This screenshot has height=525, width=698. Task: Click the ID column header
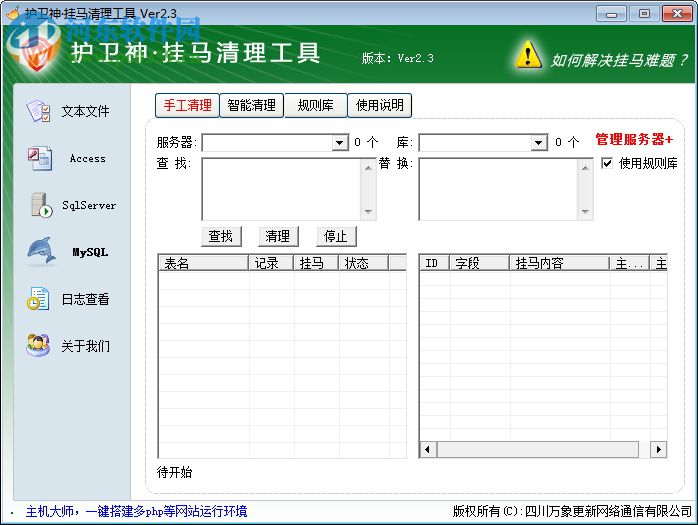435,263
